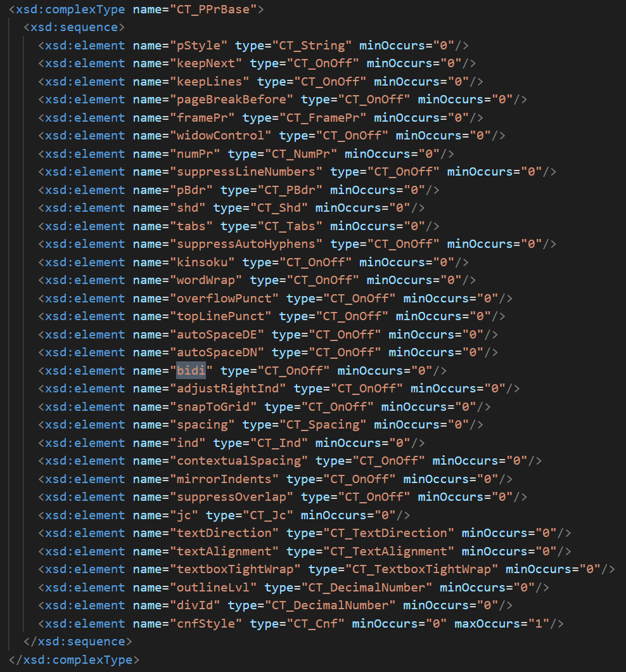Screen dimensions: 626x672
Task: Click the contextualSpacing element name
Action: coord(239,461)
